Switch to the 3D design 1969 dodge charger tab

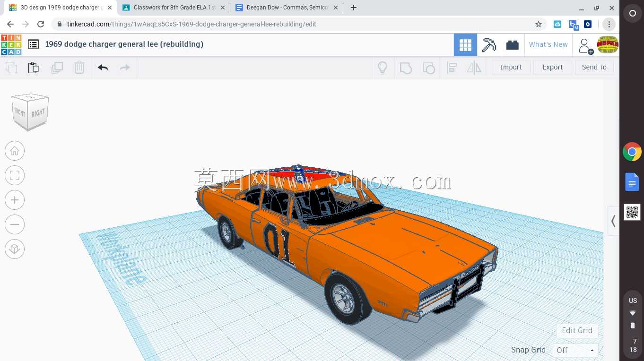tap(60, 8)
